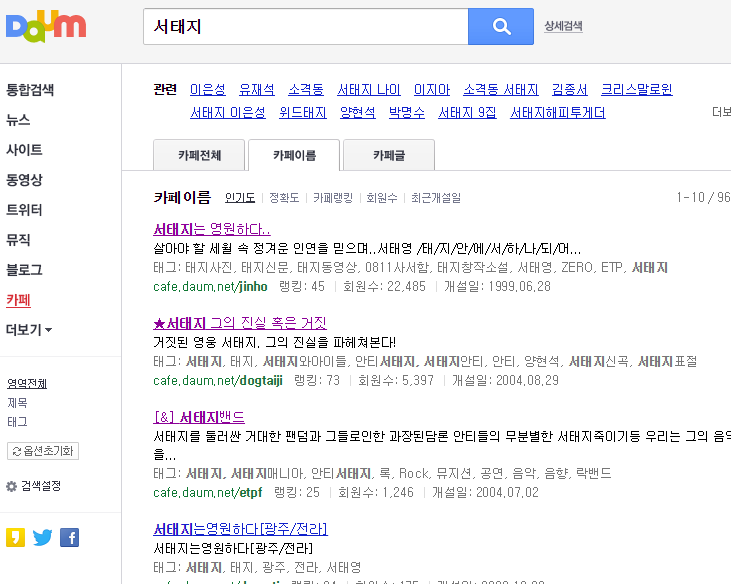Screen dimensions: 731x584
Task: Open result 서태지는영원하다[광주/전라]
Action: coord(240,529)
